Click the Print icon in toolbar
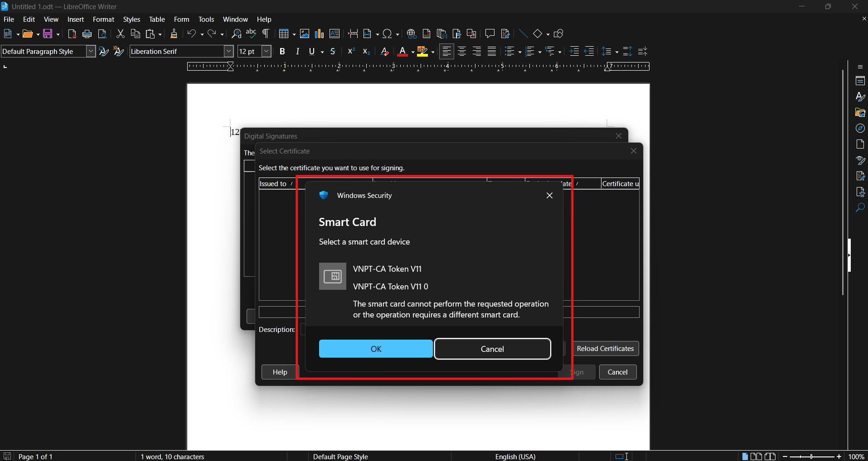 tap(87, 34)
